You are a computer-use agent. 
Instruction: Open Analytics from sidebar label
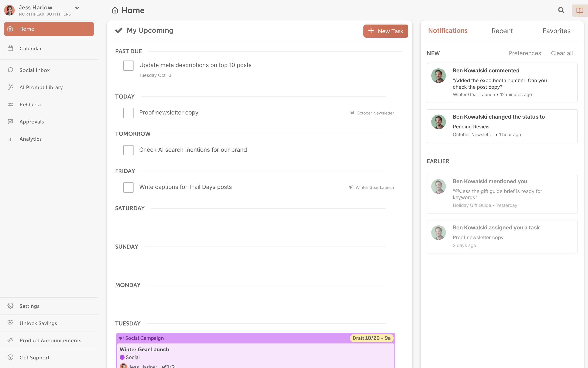tap(31, 139)
